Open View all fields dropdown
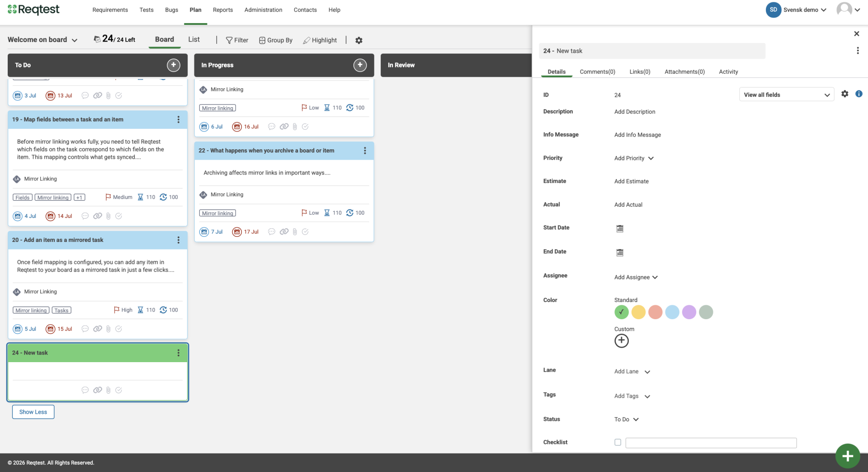This screenshot has height=472, width=868. 787,94
